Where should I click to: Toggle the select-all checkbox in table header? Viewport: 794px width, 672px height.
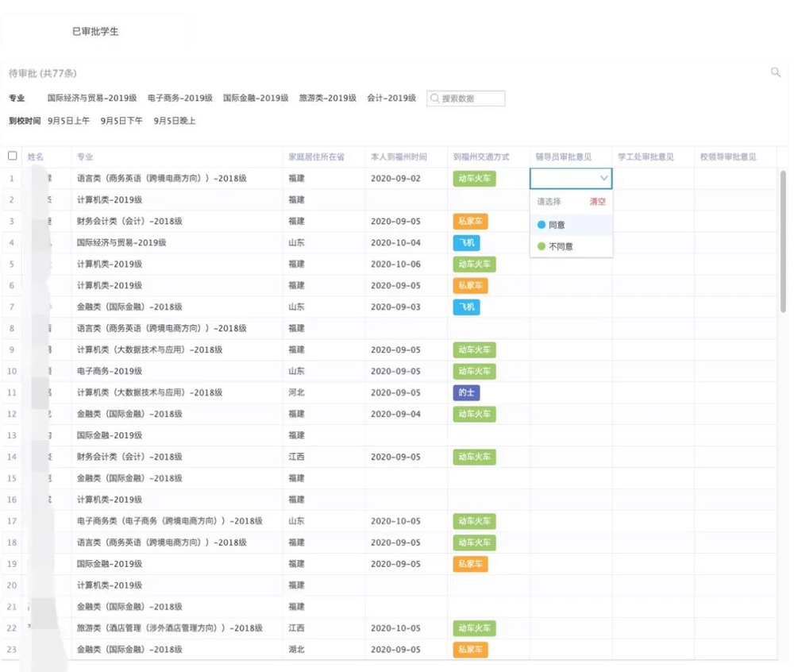click(12, 156)
